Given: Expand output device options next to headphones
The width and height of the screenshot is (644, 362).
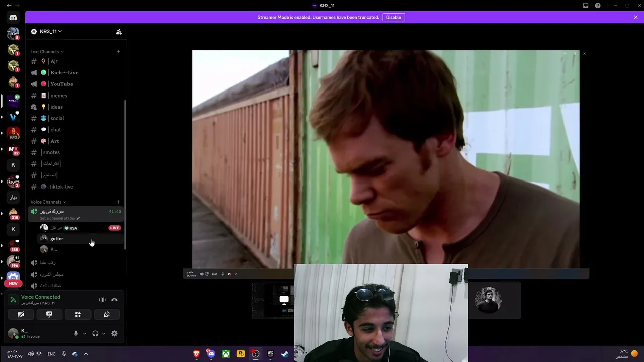Looking at the screenshot, I should pos(104,333).
